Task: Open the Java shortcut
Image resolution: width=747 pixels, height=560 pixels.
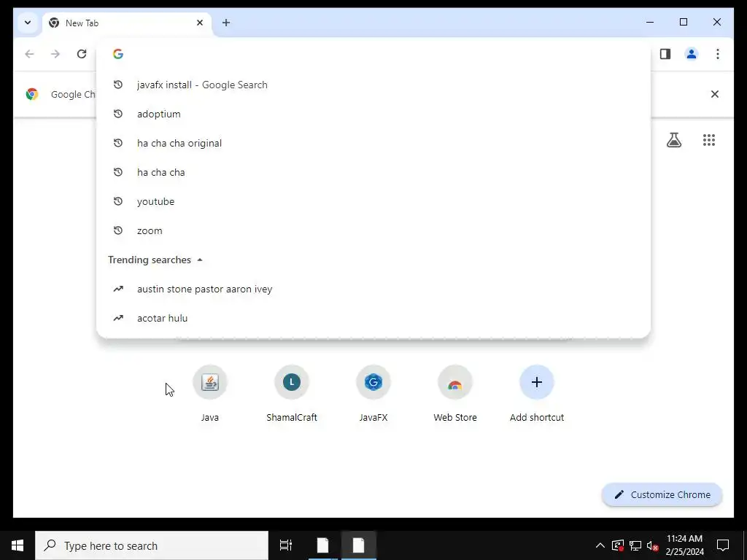Action: [209, 394]
